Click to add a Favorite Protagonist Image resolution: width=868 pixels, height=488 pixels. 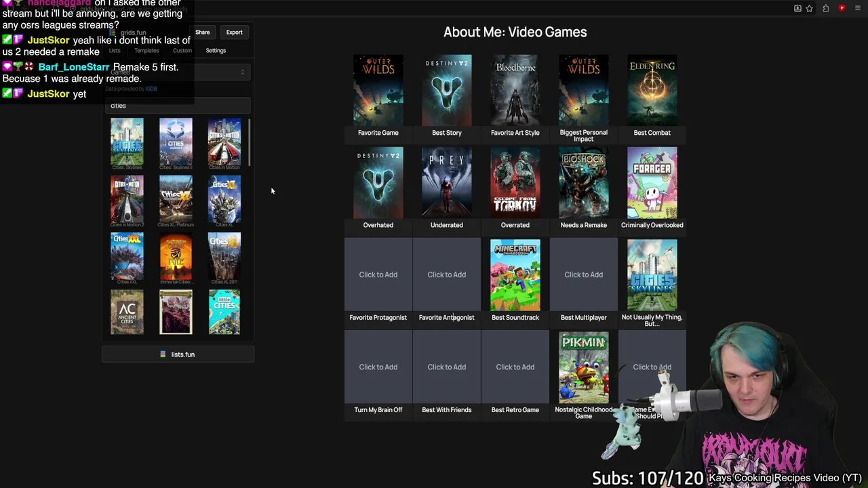pyautogui.click(x=378, y=274)
